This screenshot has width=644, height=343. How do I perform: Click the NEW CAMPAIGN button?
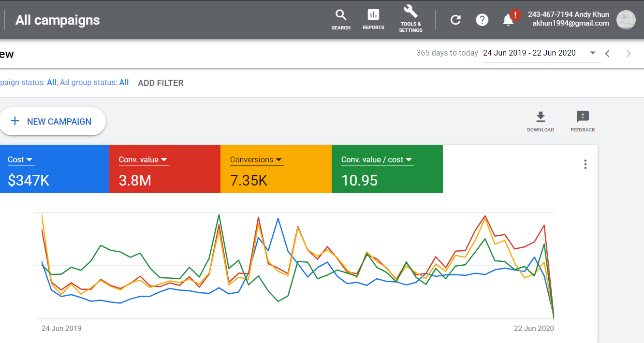(53, 121)
